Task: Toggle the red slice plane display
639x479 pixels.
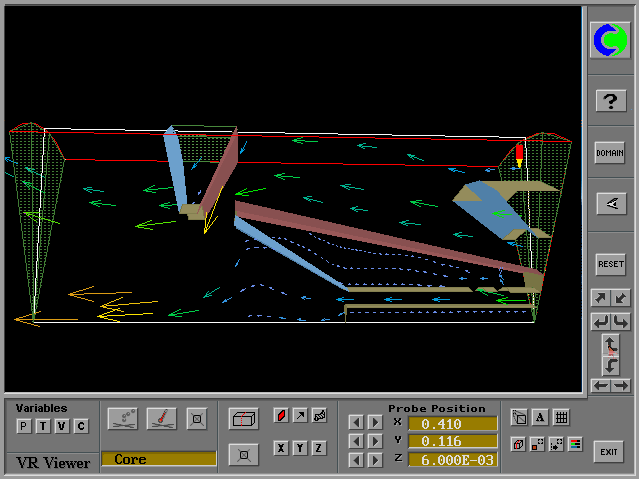Action: pos(281,415)
